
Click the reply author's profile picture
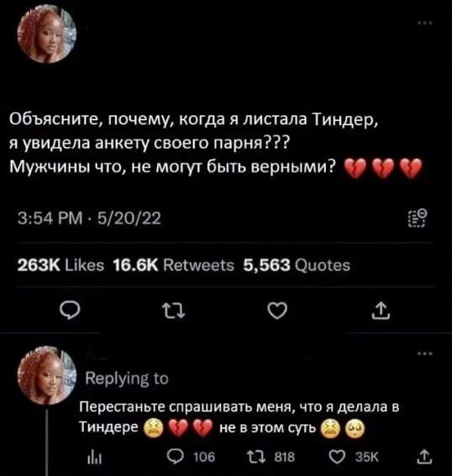pos(46,375)
